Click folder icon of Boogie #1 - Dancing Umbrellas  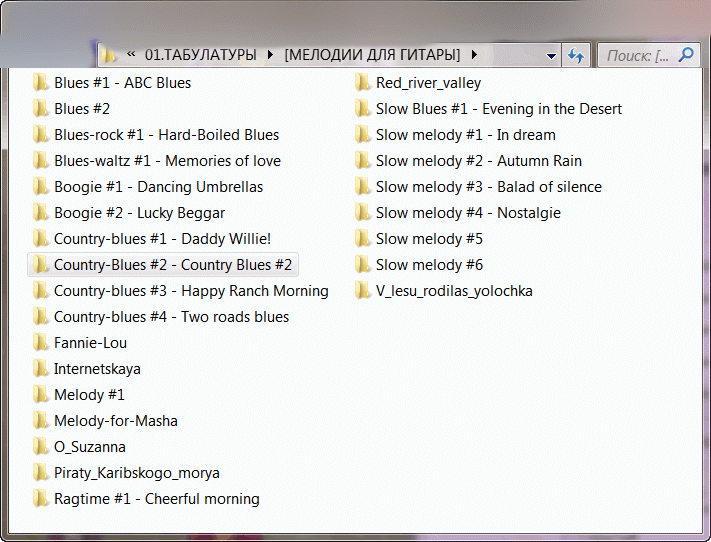click(x=40, y=186)
